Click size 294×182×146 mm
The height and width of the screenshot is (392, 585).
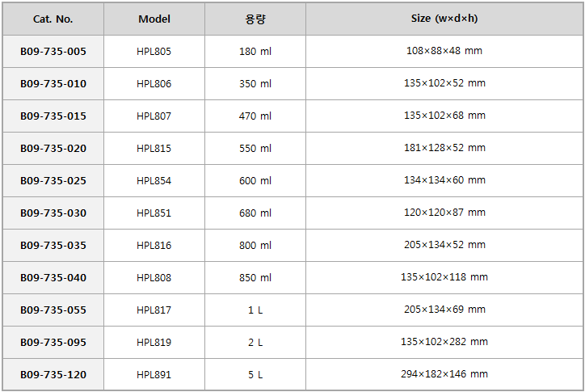444,373
